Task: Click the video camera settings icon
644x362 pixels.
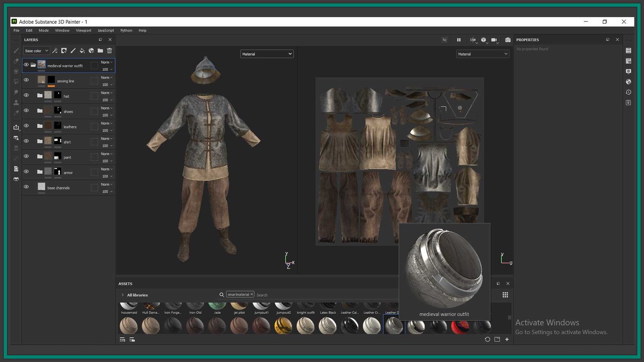Action: tap(494, 40)
